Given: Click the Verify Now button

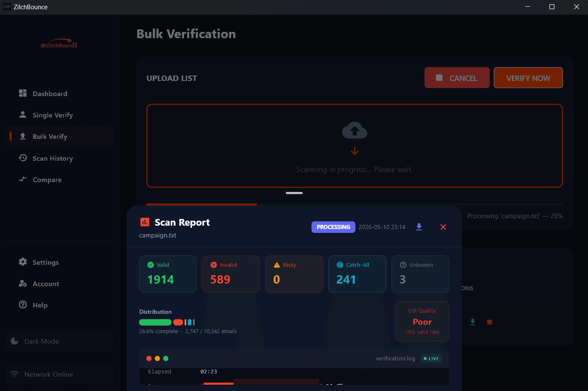Looking at the screenshot, I should [528, 78].
